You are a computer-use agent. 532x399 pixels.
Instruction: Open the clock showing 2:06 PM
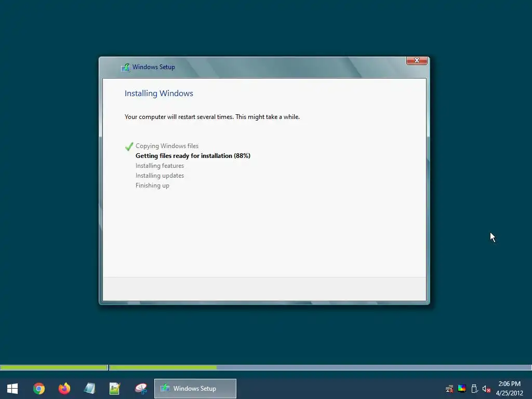(509, 389)
